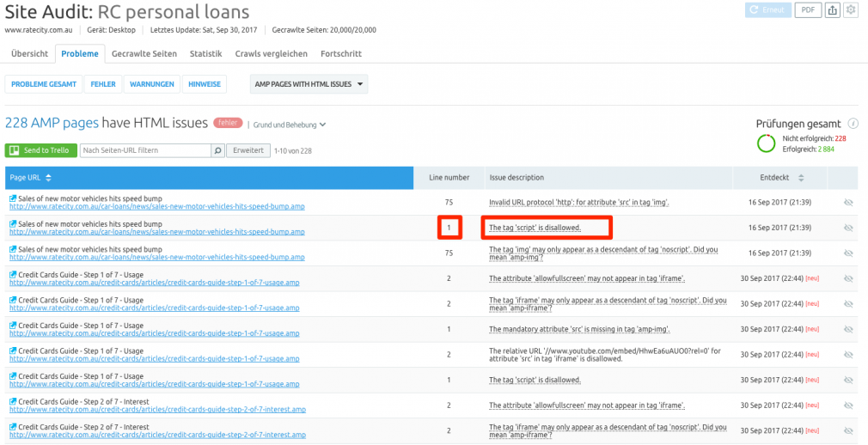
Task: Open external-link icon in Step 1 'iframe may only' row
Action: click(x=13, y=300)
